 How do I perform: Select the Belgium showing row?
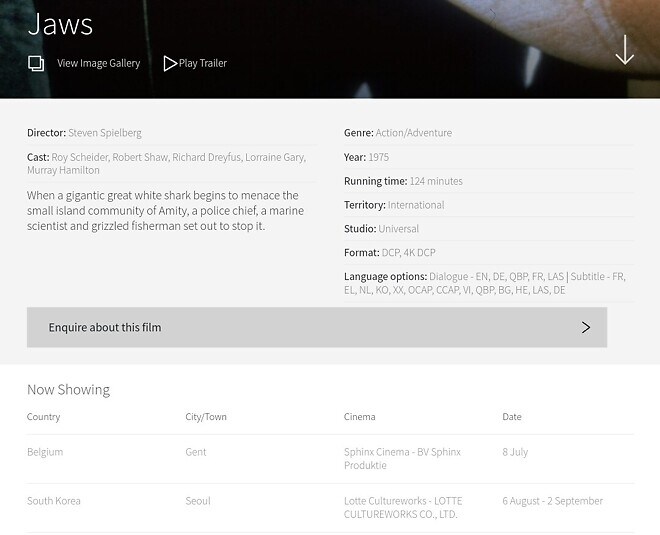tap(330, 459)
